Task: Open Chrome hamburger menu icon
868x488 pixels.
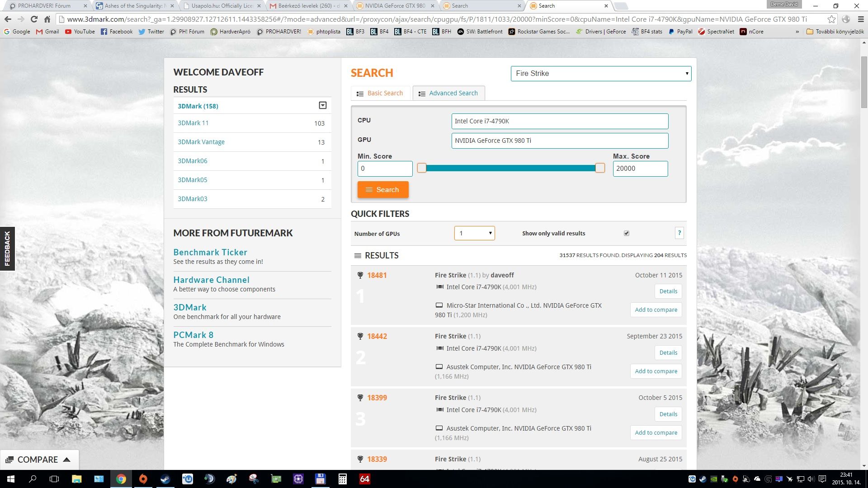Action: 861,19
